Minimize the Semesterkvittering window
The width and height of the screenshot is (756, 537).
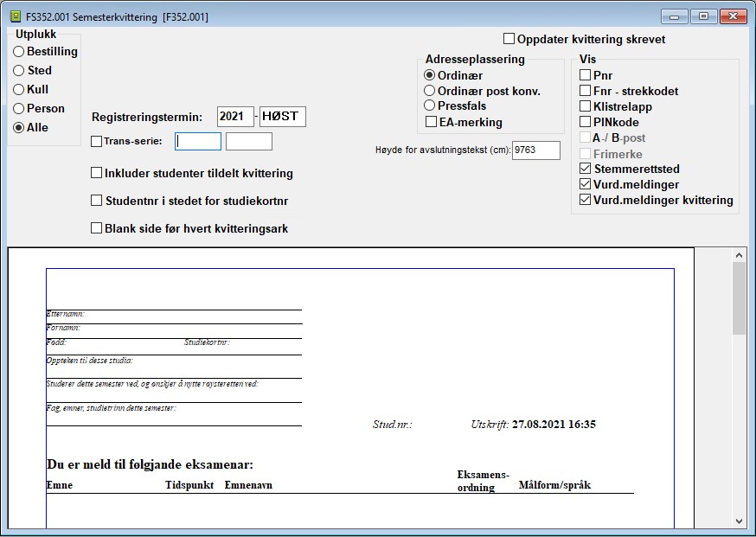675,16
